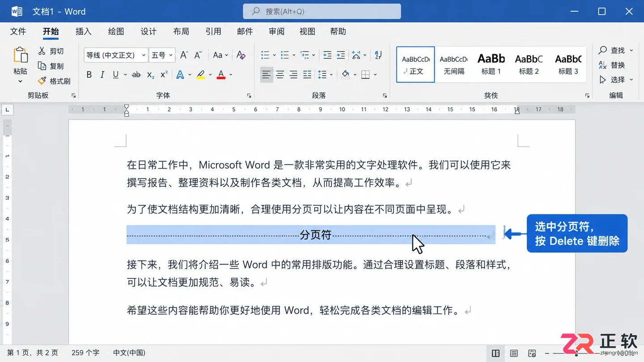Click the 替换 (Replace) button
Viewport: 644px width, 362px height.
pos(612,65)
